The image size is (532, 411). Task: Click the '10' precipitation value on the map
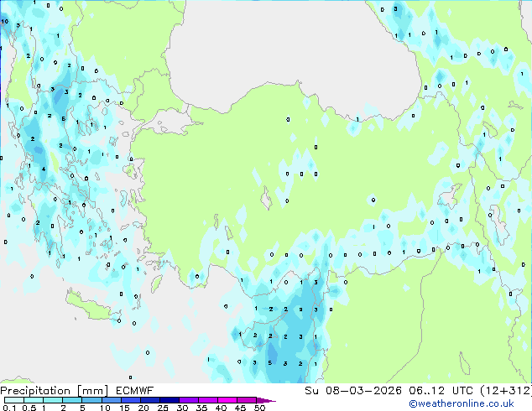[5, 21]
